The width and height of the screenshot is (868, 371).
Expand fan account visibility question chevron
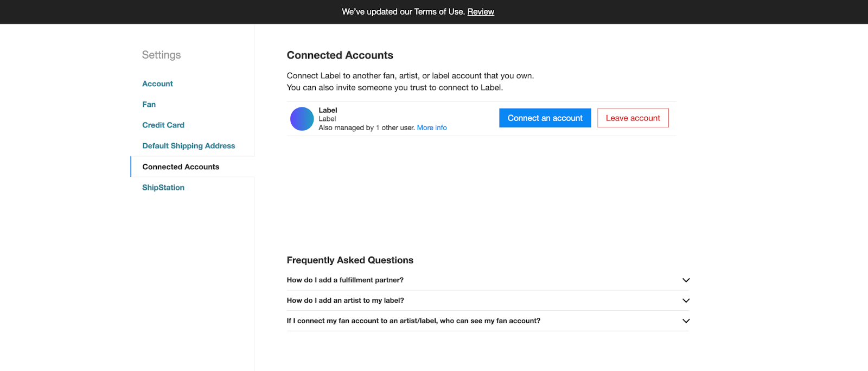686,321
